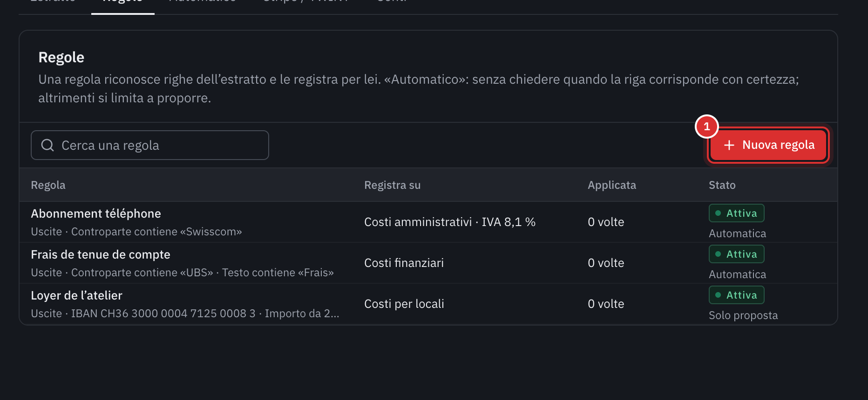
Task: Click 'Uscite · Controparte contiene «Swisscom»' condition text
Action: coord(136,232)
